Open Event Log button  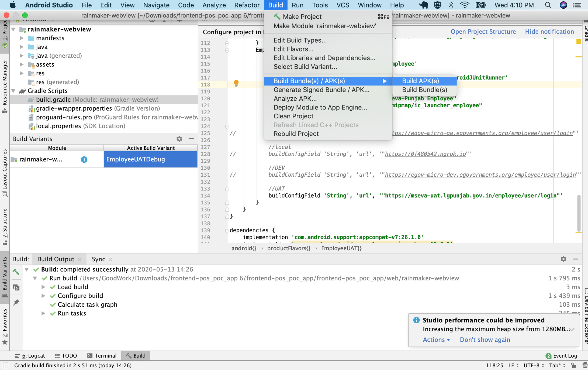561,356
